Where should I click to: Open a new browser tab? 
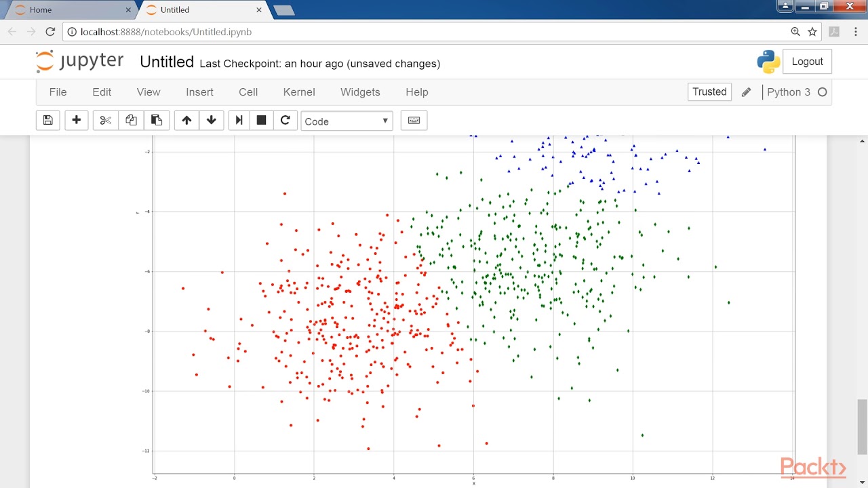(283, 10)
